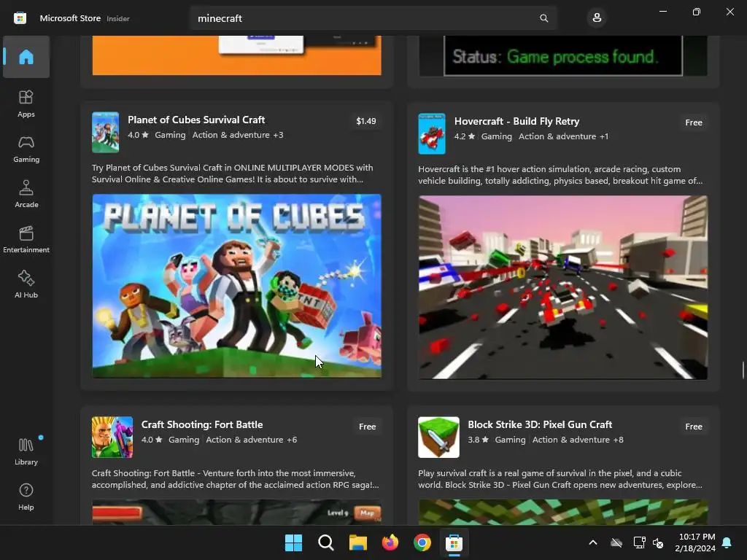Open the Home section in sidebar
The width and height of the screenshot is (747, 560).
[26, 57]
